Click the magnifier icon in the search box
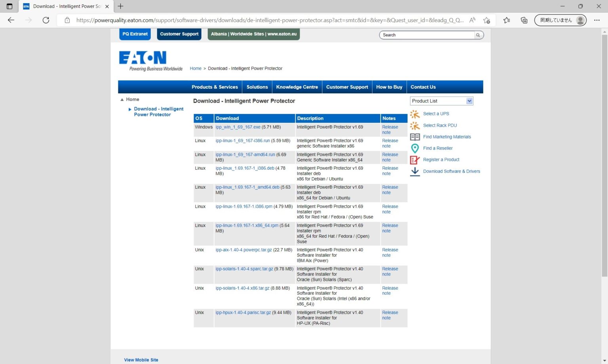Screen dimensions: 608x364 (478, 35)
